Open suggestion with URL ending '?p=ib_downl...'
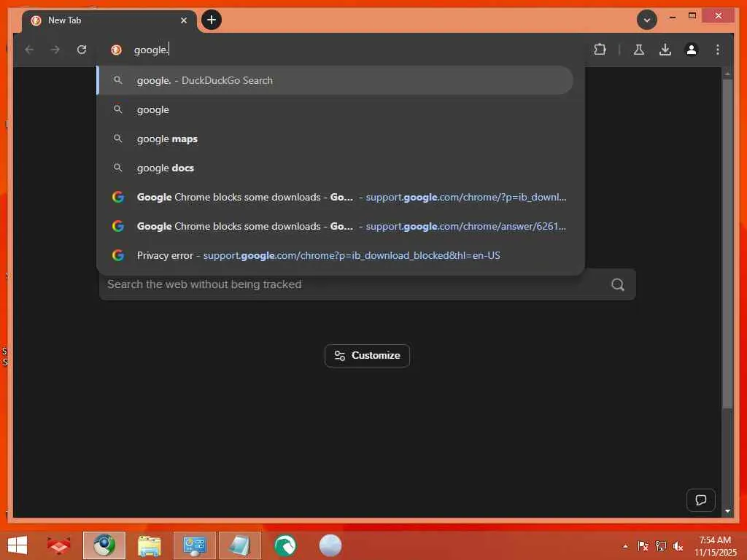 335,197
